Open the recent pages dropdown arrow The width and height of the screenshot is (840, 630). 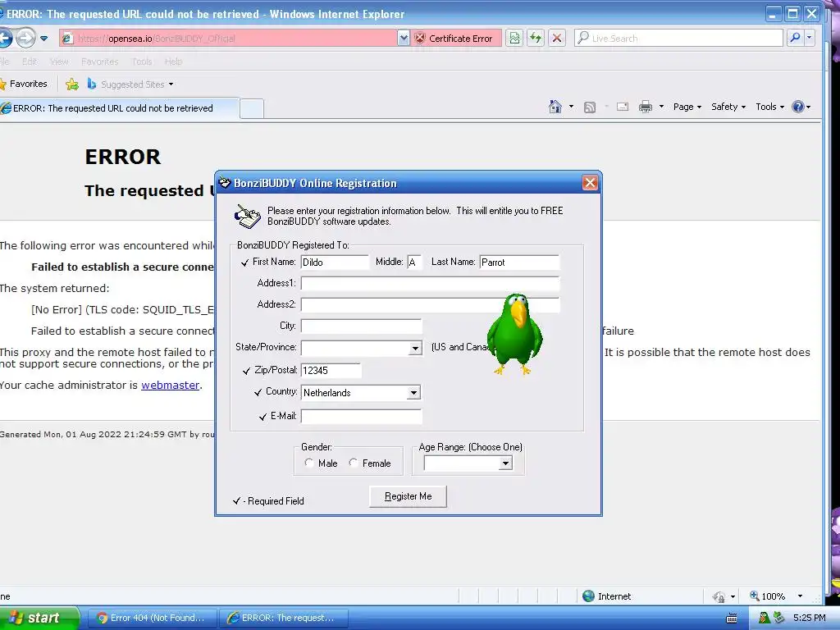coord(44,39)
